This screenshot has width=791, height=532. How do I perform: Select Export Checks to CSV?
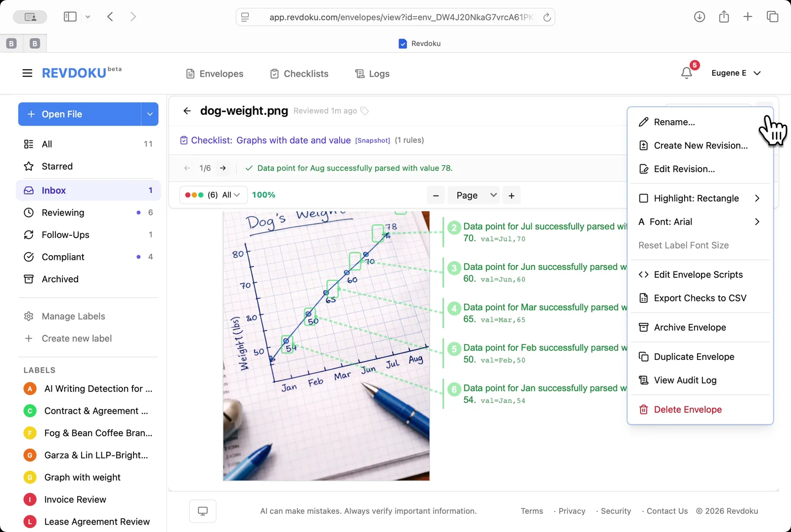(x=700, y=298)
